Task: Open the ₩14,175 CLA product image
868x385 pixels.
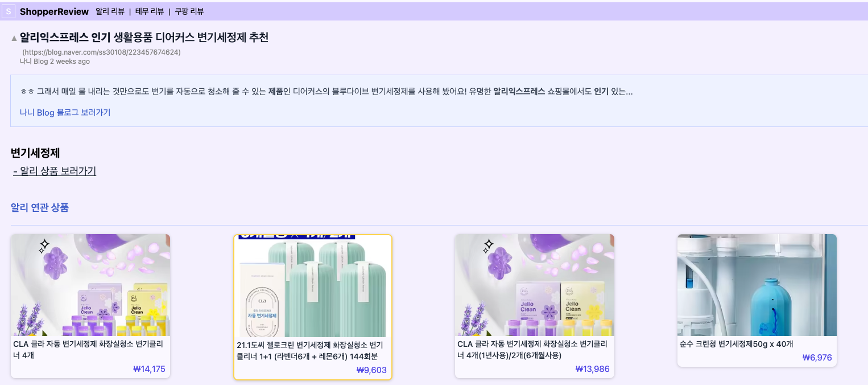Action: (90, 285)
